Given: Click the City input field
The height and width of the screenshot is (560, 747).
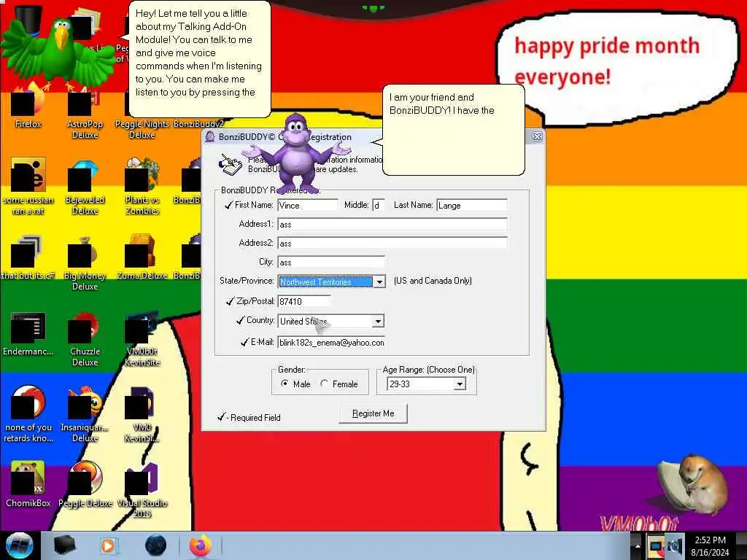Looking at the screenshot, I should tap(330, 262).
